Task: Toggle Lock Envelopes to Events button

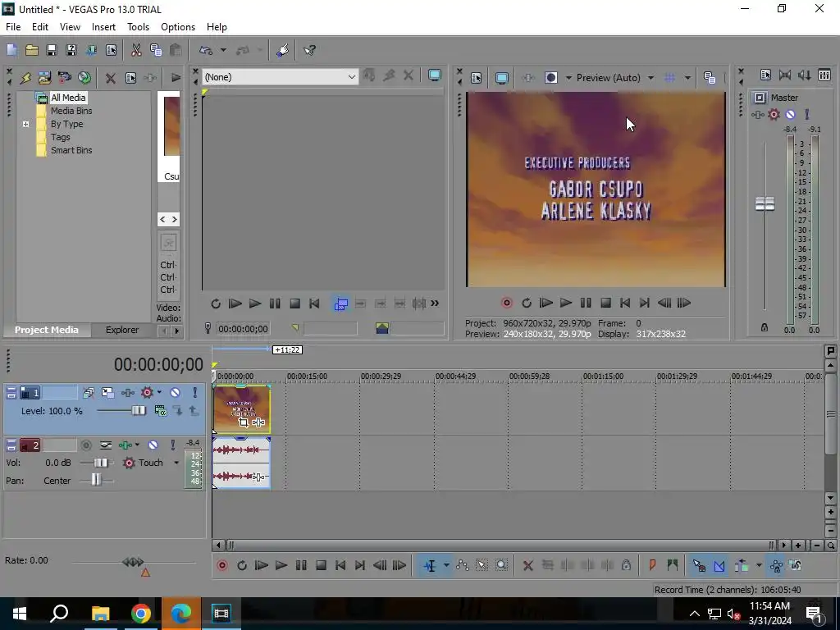Action: click(776, 565)
